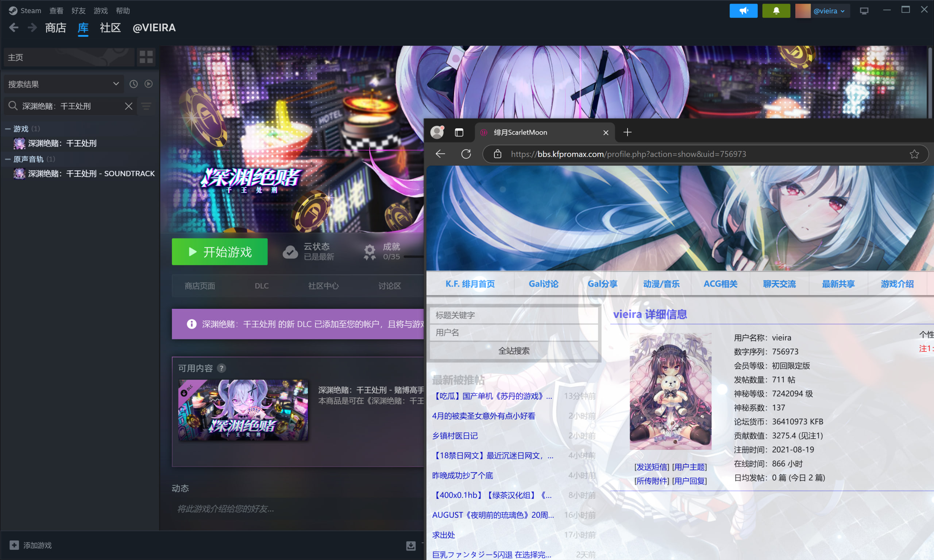Collapse the 原声音轨 category section
The width and height of the screenshot is (934, 560).
8,159
